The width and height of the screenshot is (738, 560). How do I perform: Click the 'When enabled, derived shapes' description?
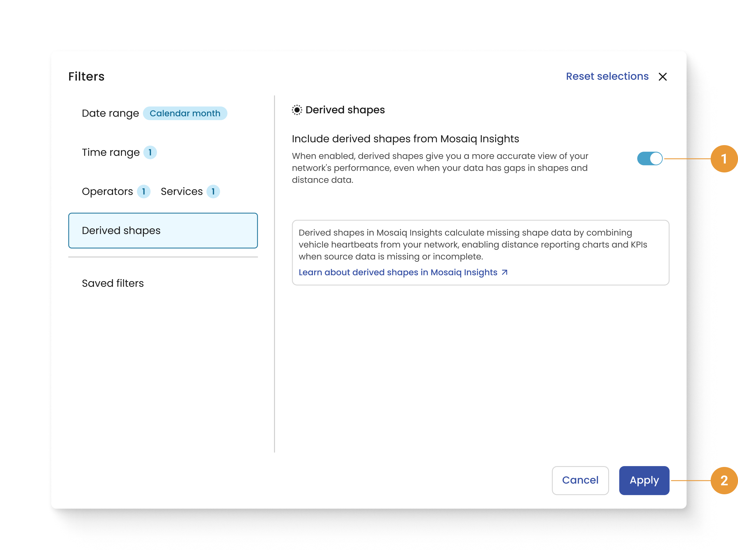point(440,168)
